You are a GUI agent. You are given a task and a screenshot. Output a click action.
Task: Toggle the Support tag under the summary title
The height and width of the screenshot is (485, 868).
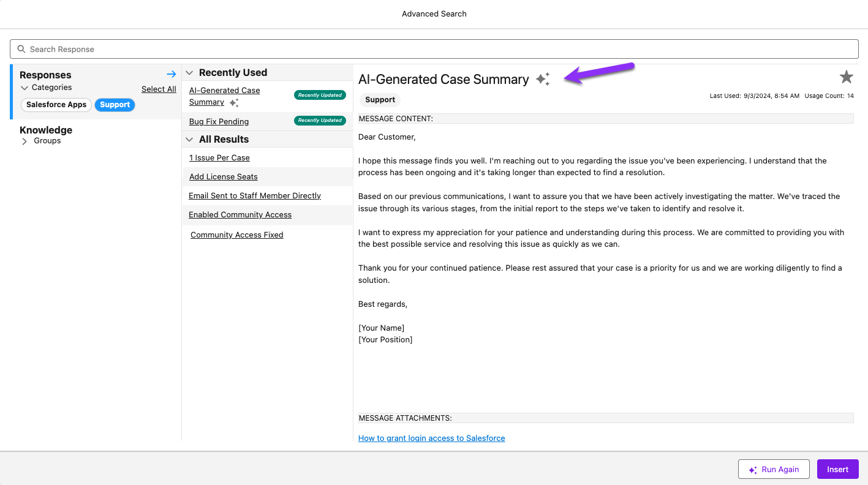pyautogui.click(x=379, y=99)
